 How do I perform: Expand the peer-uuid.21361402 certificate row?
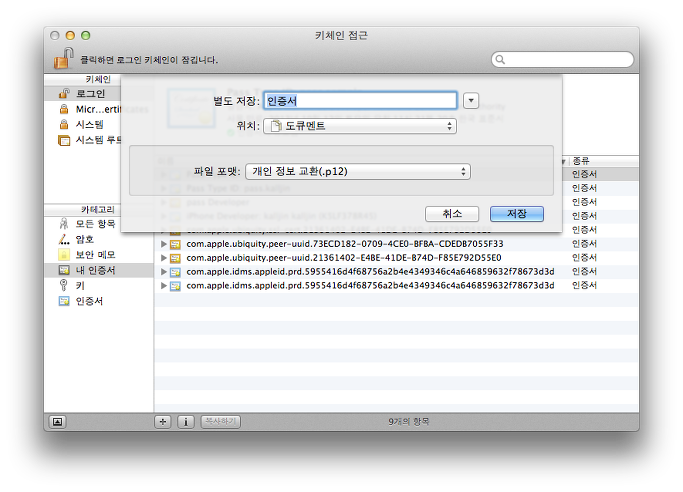pos(164,258)
